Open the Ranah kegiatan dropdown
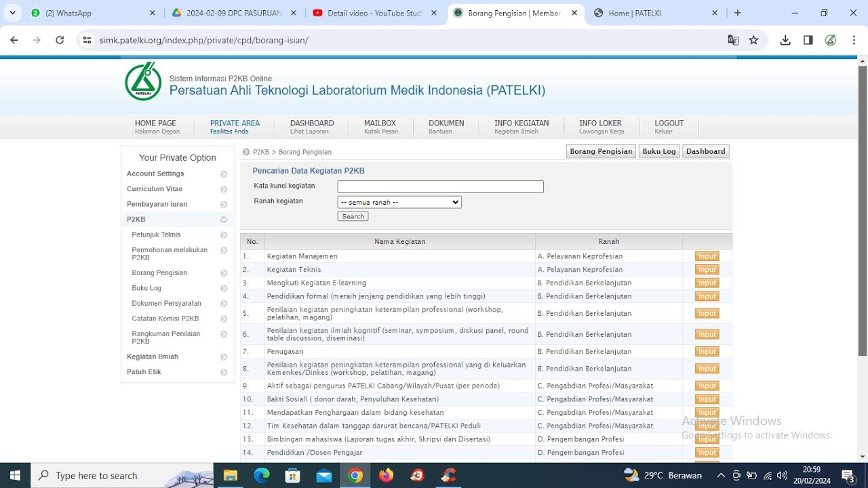 pyautogui.click(x=399, y=202)
